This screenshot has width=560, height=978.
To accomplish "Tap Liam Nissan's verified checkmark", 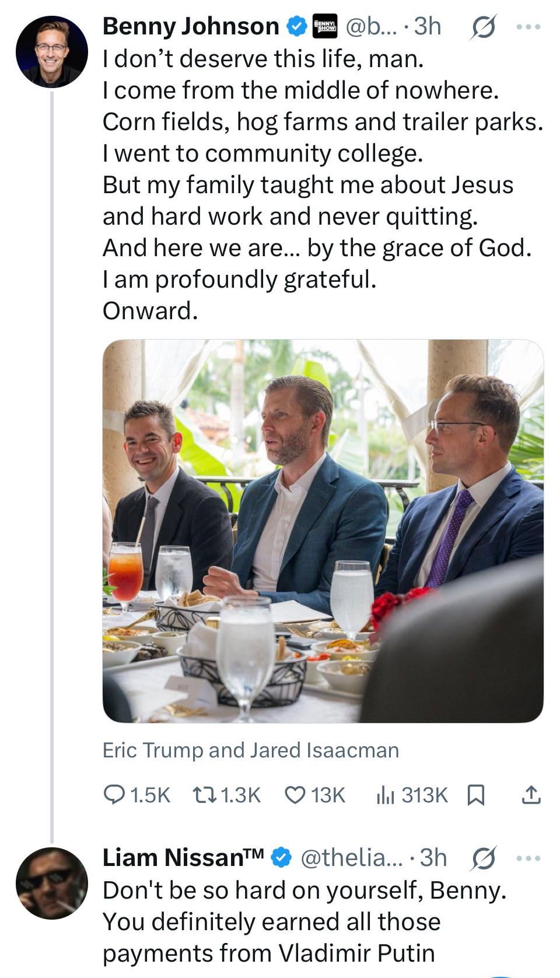I will click(x=282, y=857).
